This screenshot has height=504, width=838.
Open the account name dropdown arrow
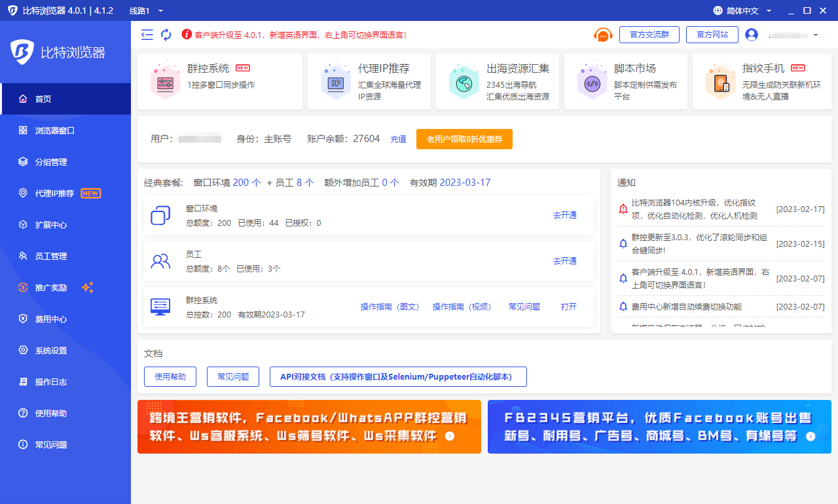coord(815,35)
